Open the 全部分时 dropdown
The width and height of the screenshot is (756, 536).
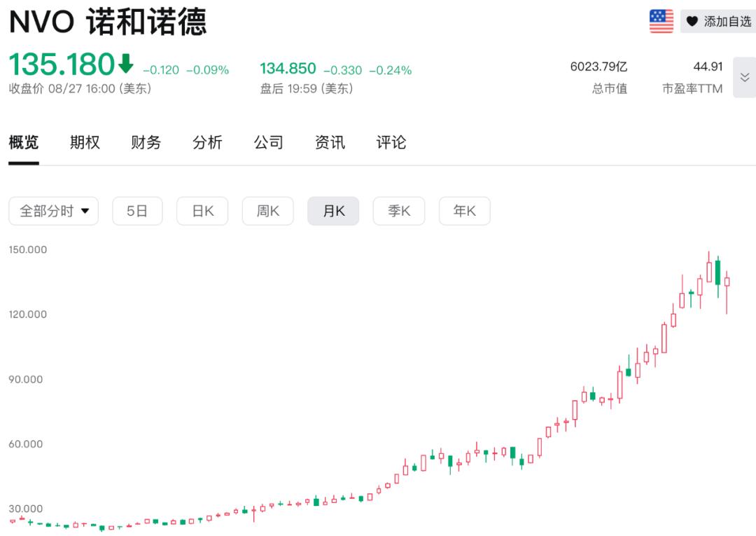click(x=53, y=211)
